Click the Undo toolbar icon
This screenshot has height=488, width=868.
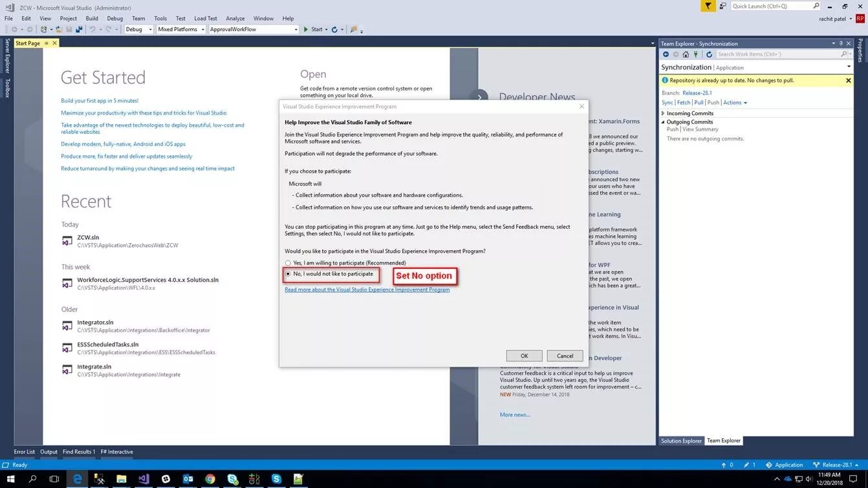tap(92, 29)
